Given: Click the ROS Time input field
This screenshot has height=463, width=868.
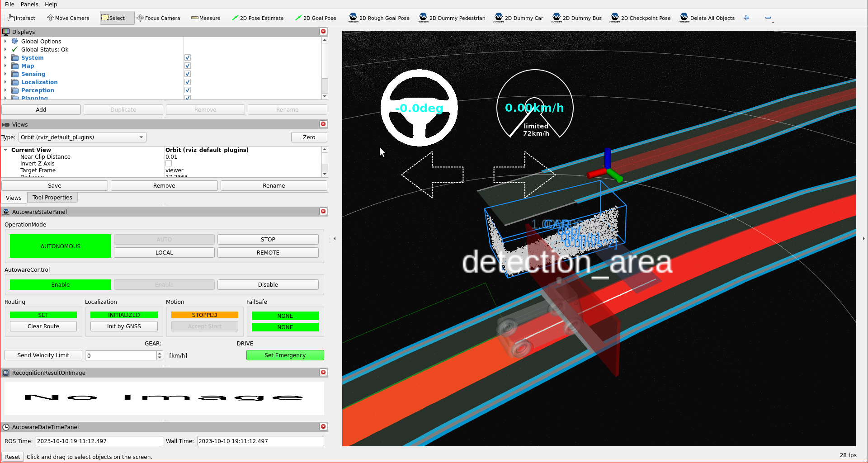Looking at the screenshot, I should coord(99,441).
